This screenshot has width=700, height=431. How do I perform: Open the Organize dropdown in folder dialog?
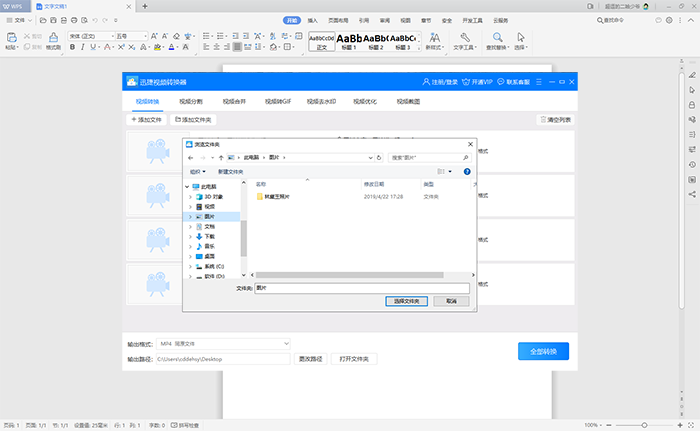(x=197, y=172)
